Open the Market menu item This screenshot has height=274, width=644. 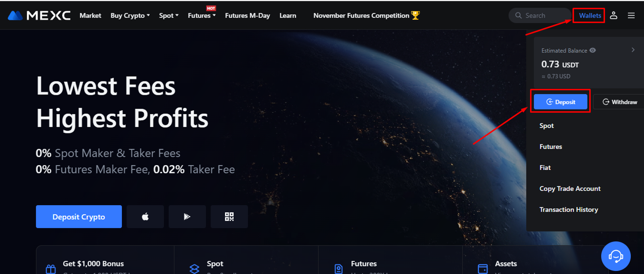coord(90,15)
